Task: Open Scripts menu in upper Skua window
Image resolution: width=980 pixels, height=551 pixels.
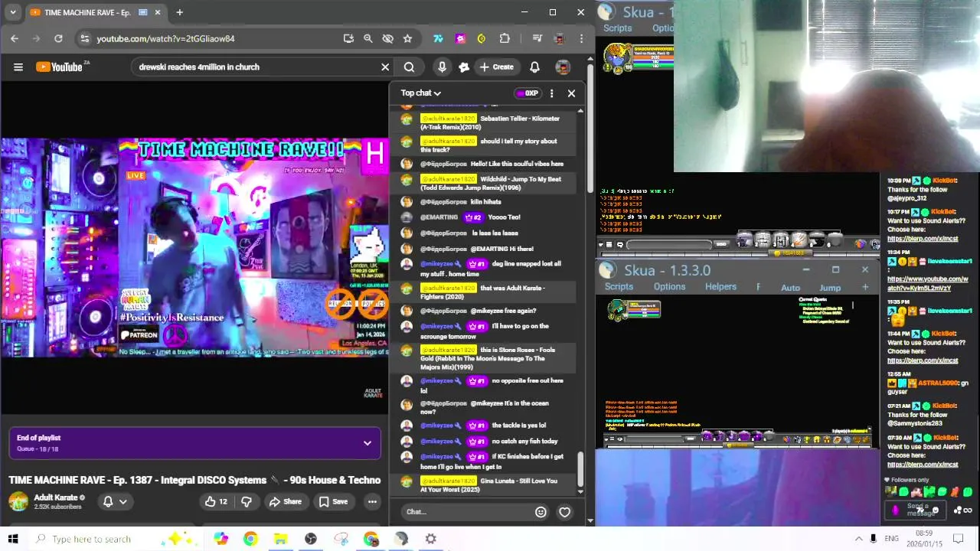Action: tap(617, 28)
